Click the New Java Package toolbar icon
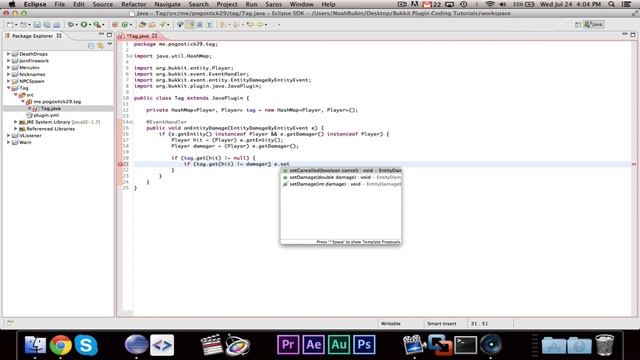The width and height of the screenshot is (640, 360). pyautogui.click(x=115, y=24)
